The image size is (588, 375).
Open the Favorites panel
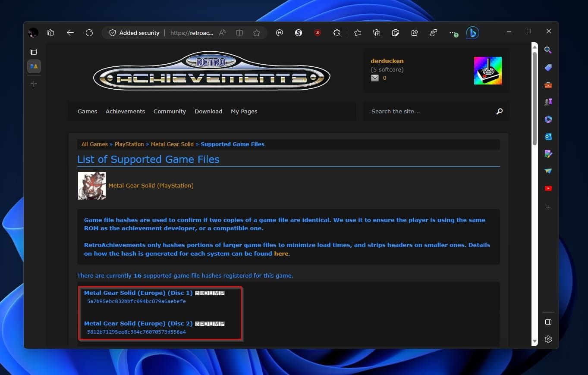pyautogui.click(x=358, y=33)
